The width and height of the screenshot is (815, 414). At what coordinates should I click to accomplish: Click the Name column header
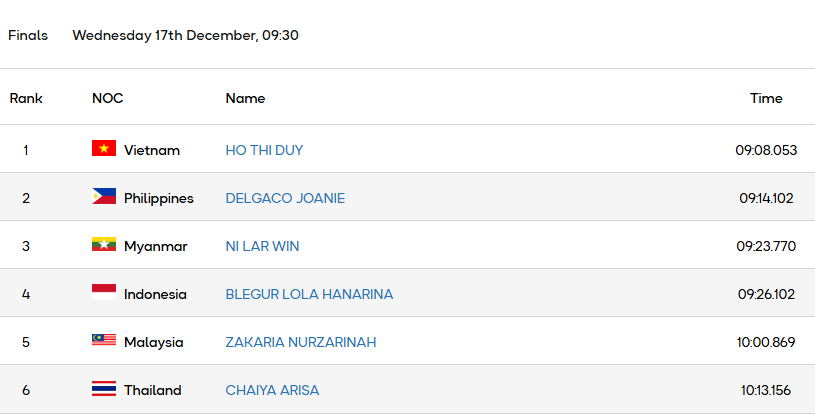245,98
